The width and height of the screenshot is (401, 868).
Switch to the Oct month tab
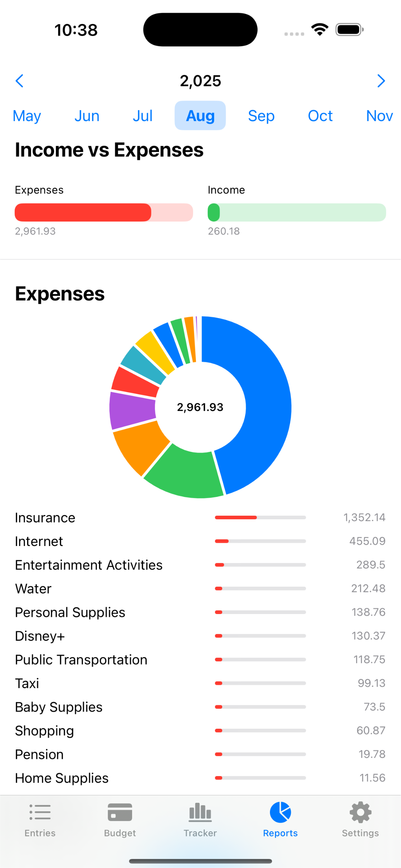(x=320, y=116)
